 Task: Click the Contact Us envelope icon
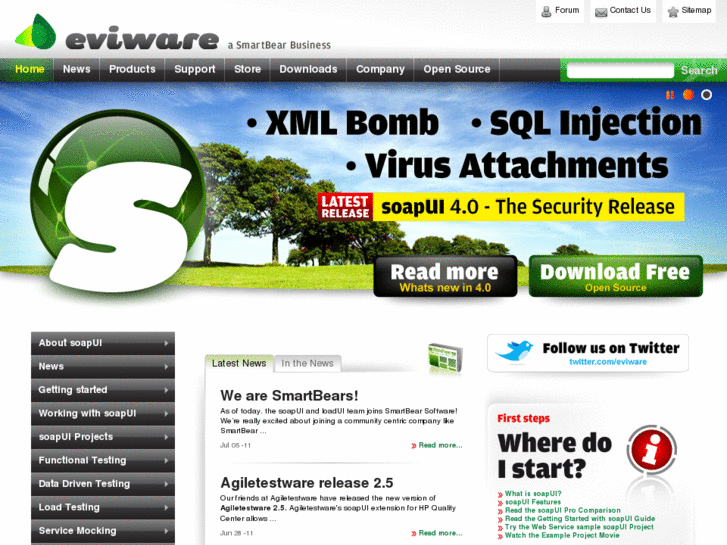tap(601, 12)
